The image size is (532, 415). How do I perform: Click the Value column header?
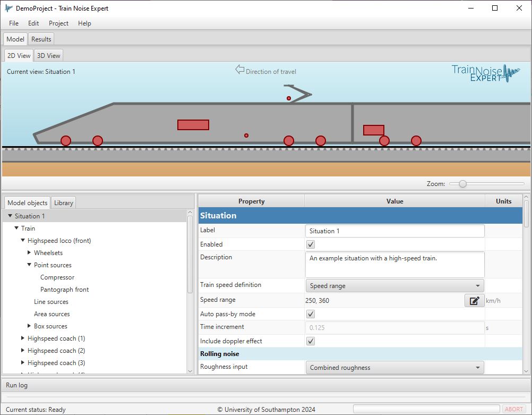tap(394, 201)
